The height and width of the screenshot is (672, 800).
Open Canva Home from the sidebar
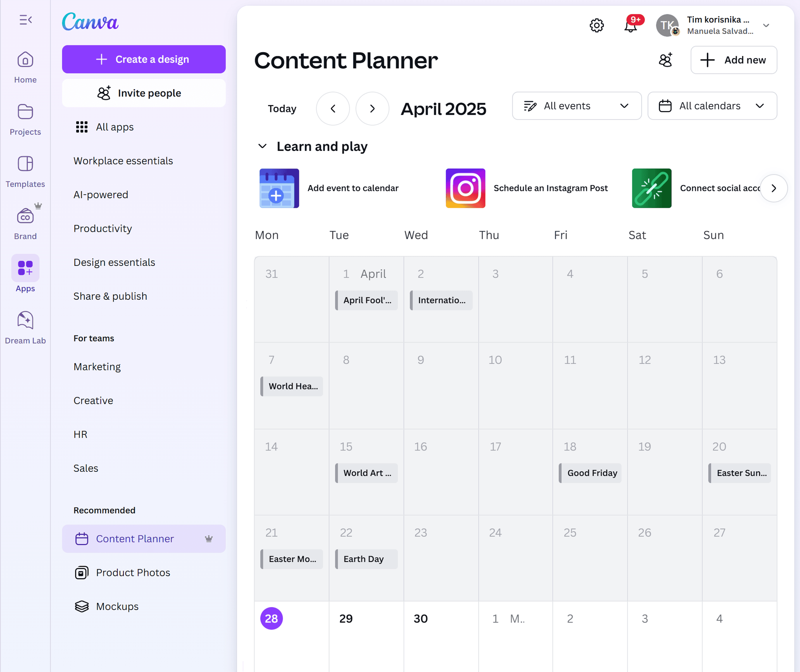click(25, 67)
